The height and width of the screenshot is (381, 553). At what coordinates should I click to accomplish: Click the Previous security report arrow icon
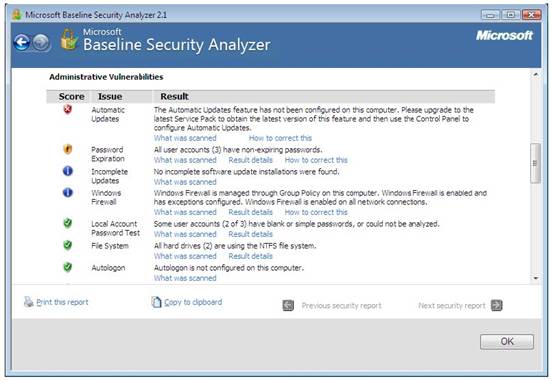[x=288, y=306]
